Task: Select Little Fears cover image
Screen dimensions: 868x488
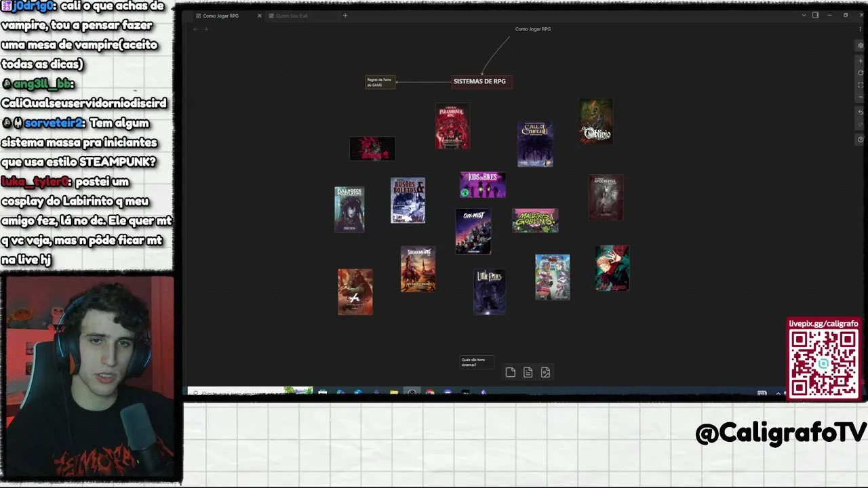Action: pyautogui.click(x=490, y=292)
